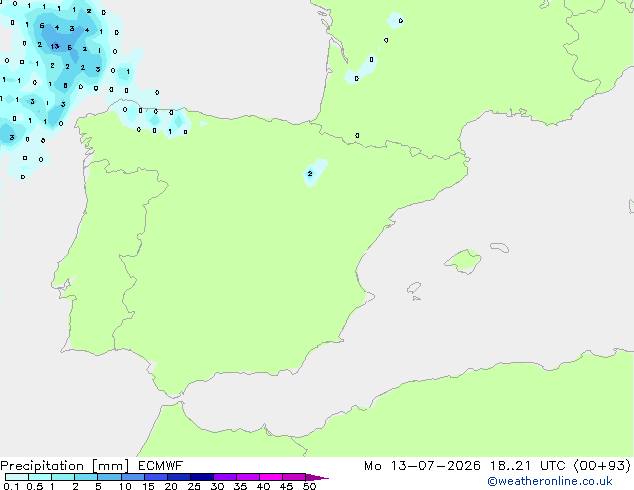This screenshot has width=634, height=490.
Task: Click the 0.1–0.5 mm legend color swatch
Action: (17, 477)
